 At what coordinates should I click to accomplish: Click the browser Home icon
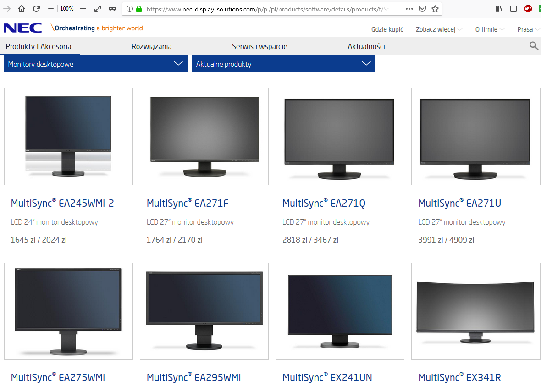[22, 9]
